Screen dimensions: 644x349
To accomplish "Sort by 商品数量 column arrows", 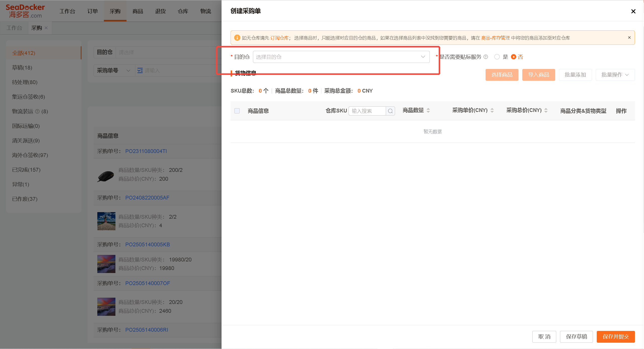I will tap(428, 110).
